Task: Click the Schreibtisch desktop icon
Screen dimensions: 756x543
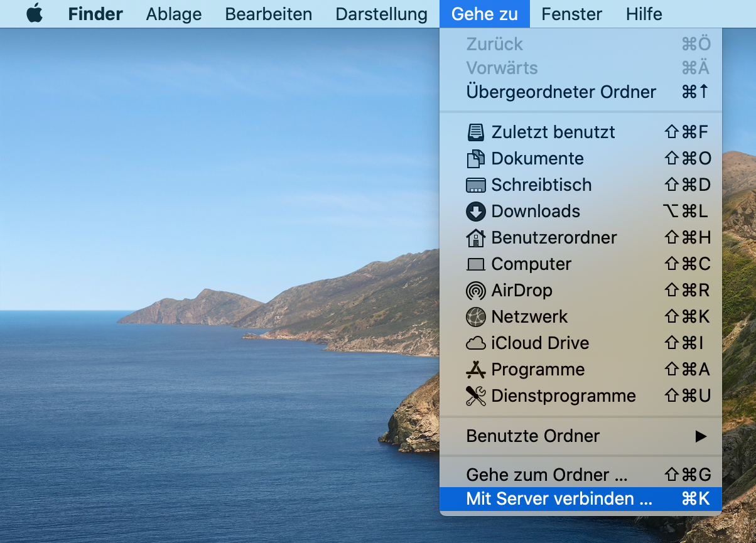Action: point(476,185)
